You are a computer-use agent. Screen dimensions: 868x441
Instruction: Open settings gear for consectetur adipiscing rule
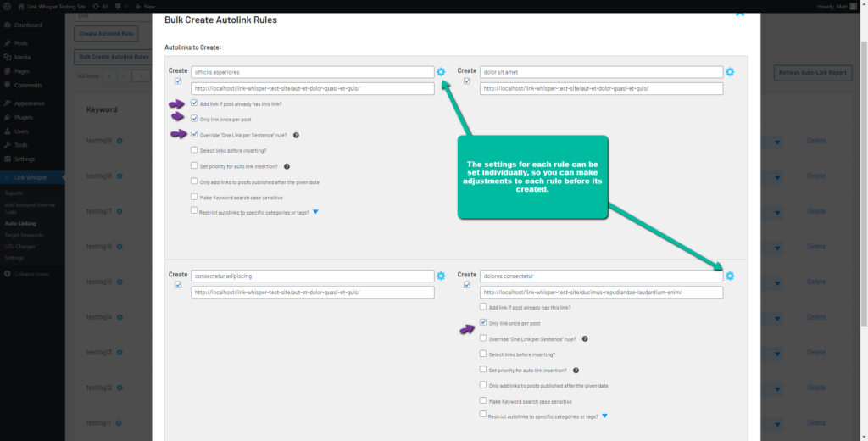click(x=441, y=276)
